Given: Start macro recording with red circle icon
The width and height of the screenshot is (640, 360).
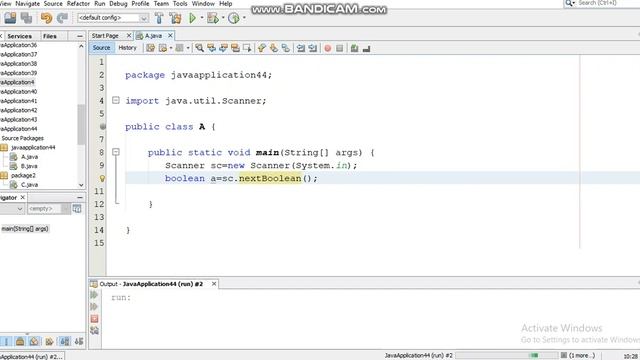Looking at the screenshot, I should point(327,48).
